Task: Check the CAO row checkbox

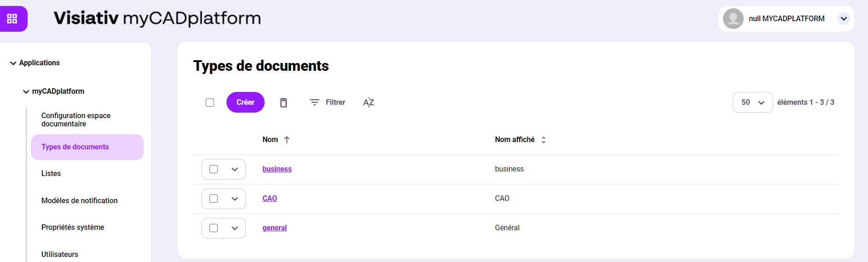Action: (x=214, y=199)
